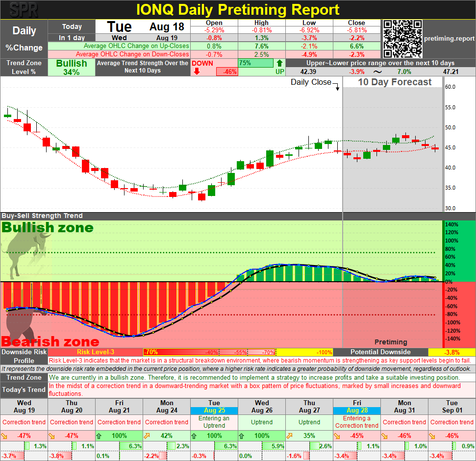The height and width of the screenshot is (461, 476).
Task: Click the Thu Aug 20 down-trend arrow
Action: tap(52, 436)
